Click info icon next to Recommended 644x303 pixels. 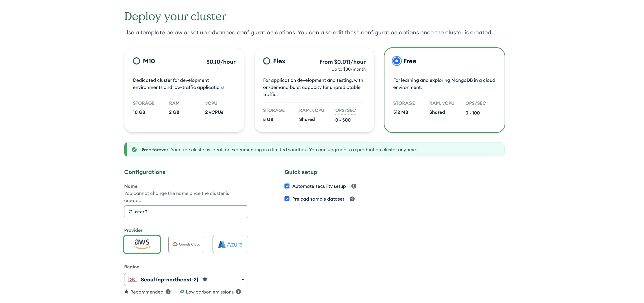click(168, 292)
